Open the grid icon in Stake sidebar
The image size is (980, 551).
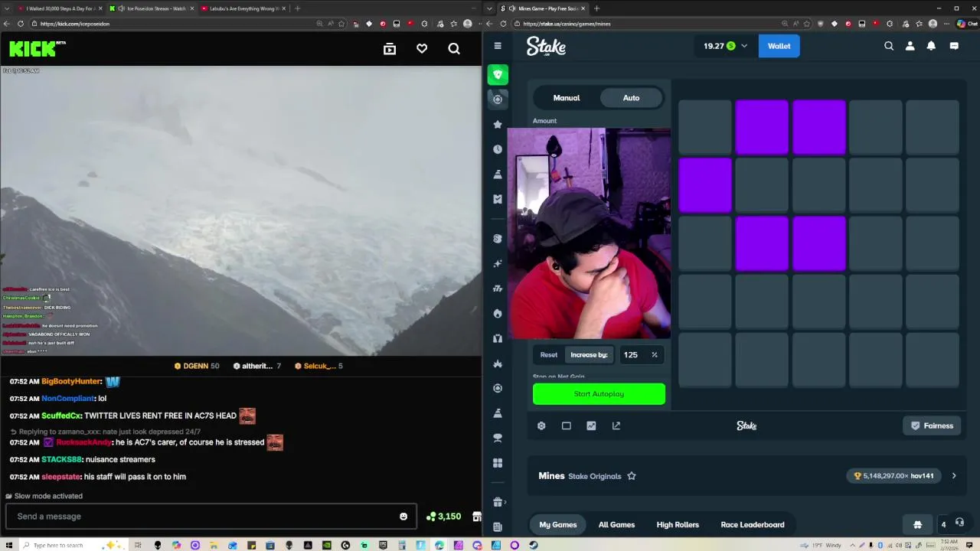[498, 463]
